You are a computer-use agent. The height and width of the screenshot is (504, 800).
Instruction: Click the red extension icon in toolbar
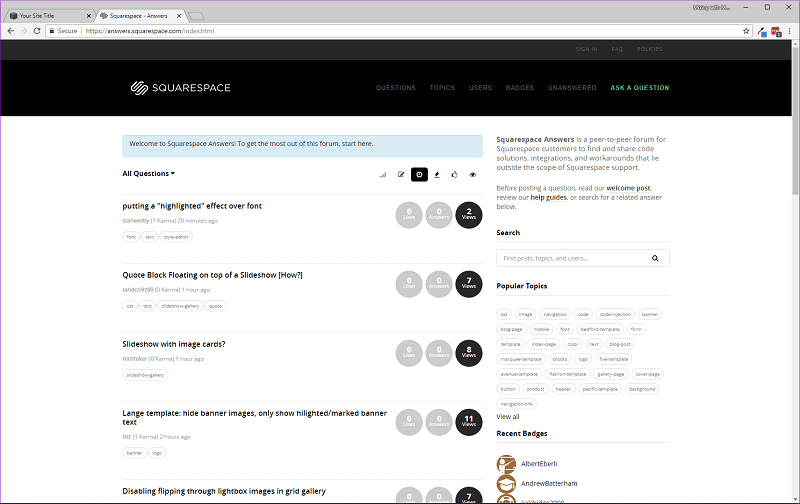pyautogui.click(x=776, y=32)
